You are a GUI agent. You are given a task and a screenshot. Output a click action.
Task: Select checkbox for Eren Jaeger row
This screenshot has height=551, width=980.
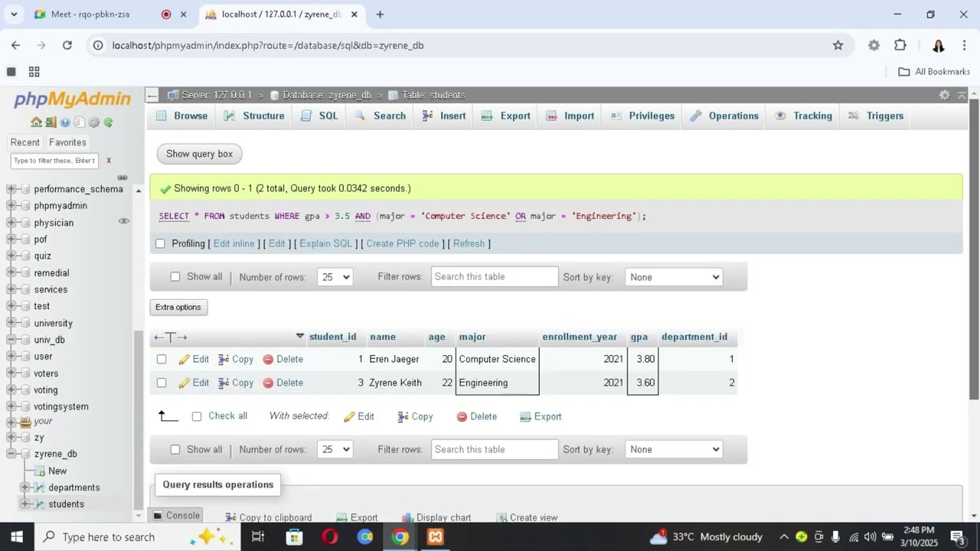tap(162, 360)
